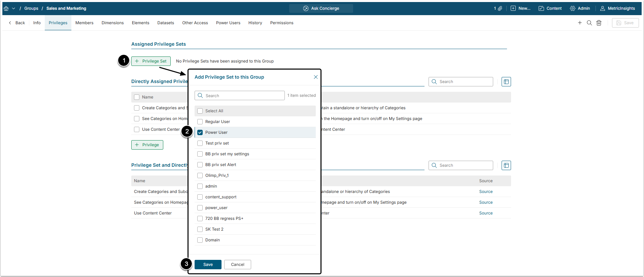Open the attachments paperclip icon
The image size is (644, 277).
point(500,8)
